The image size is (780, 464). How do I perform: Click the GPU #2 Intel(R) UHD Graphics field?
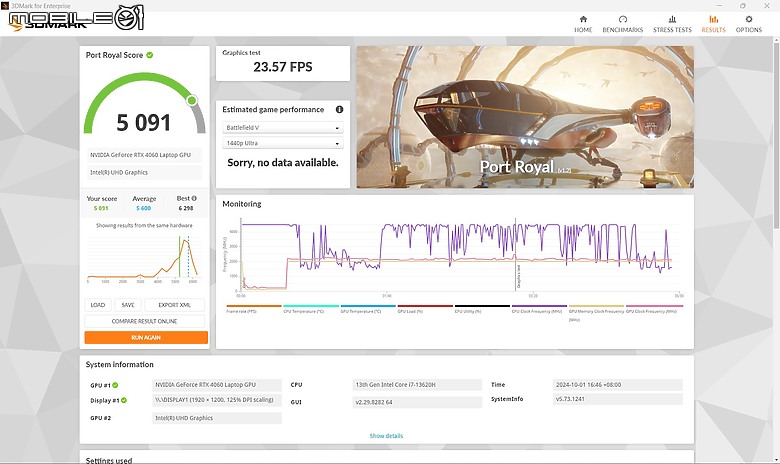click(217, 418)
